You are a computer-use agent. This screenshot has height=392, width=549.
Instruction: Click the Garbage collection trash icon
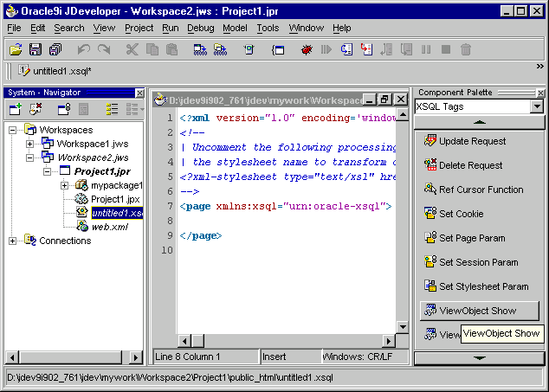pos(466,49)
